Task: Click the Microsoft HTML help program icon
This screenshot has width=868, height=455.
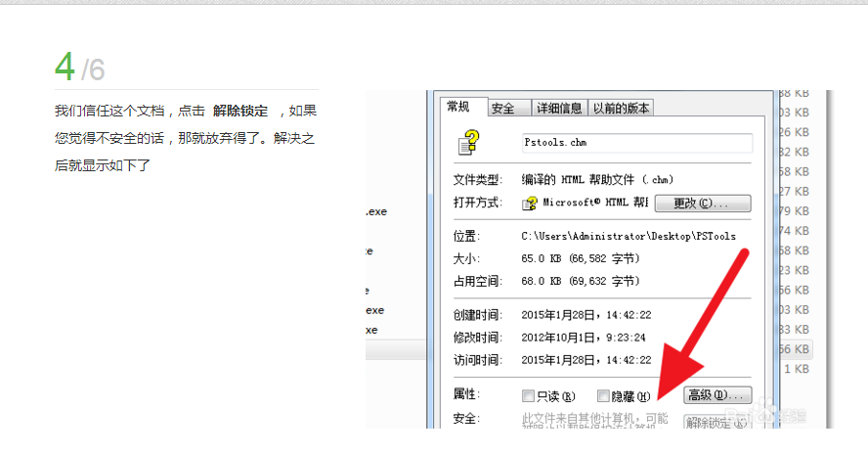Action: (x=529, y=204)
